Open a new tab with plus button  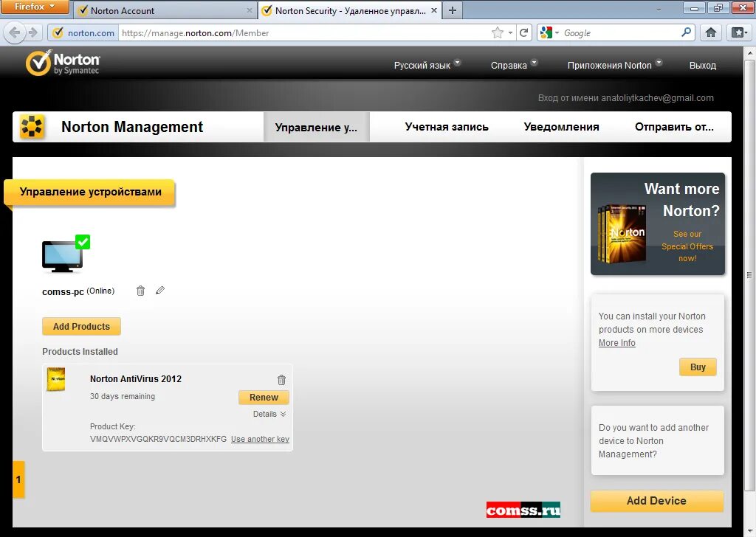tap(453, 10)
